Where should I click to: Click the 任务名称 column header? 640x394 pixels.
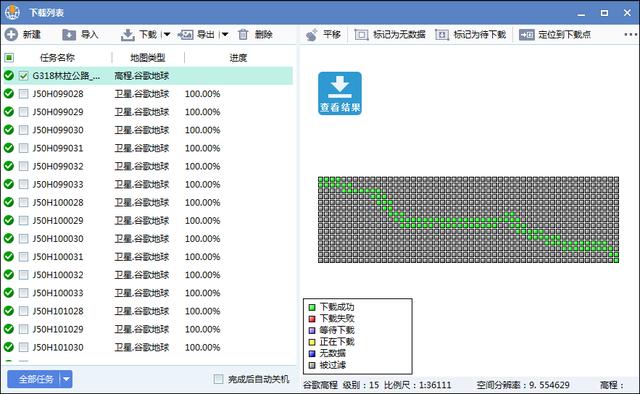pyautogui.click(x=57, y=58)
